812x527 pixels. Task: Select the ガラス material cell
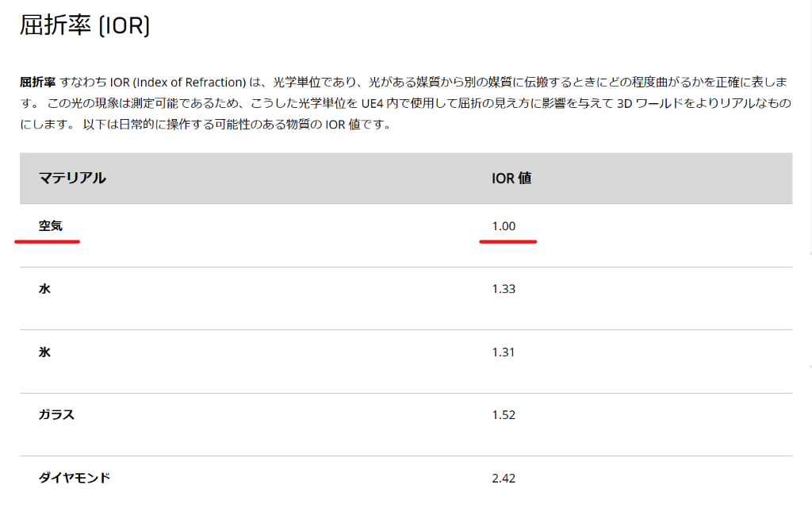point(56,415)
